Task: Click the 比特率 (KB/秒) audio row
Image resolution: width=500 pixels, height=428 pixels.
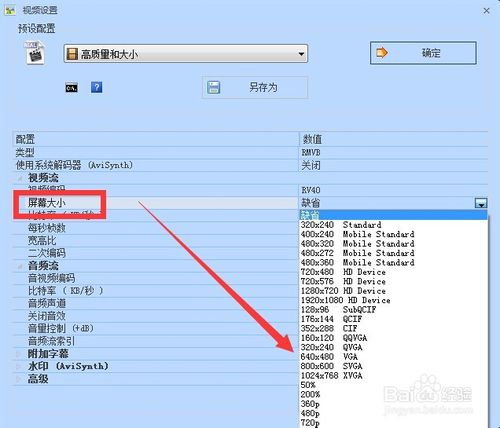Action: point(156,291)
